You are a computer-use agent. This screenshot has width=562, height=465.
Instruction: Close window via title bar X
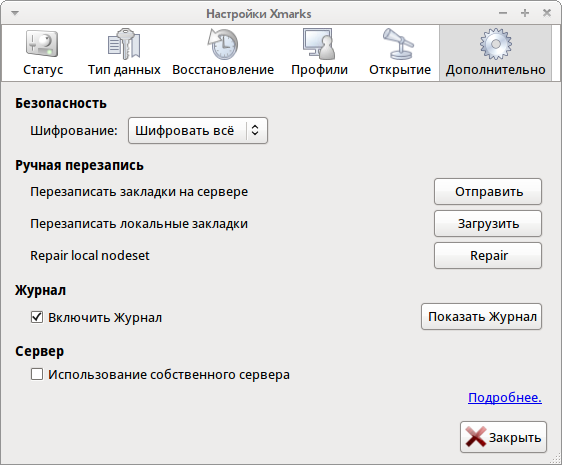point(547,13)
